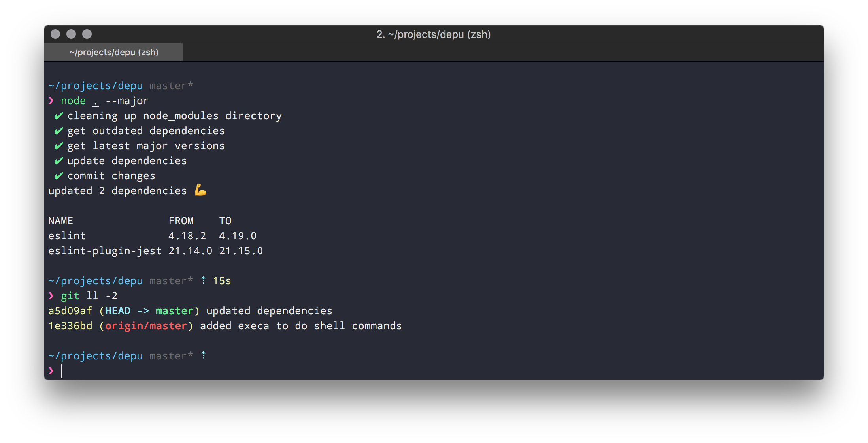Click the window title ~/projects/depu (zsh)
The width and height of the screenshot is (868, 443).
tap(433, 34)
